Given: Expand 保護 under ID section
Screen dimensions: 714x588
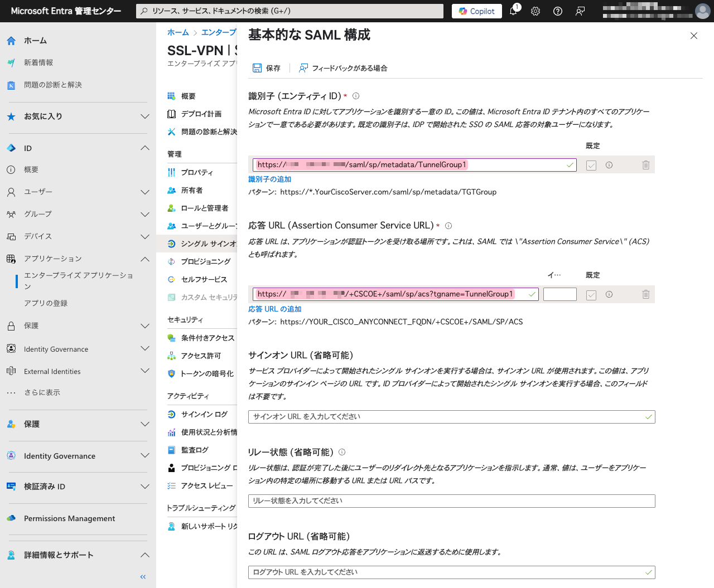Looking at the screenshot, I should 145,325.
